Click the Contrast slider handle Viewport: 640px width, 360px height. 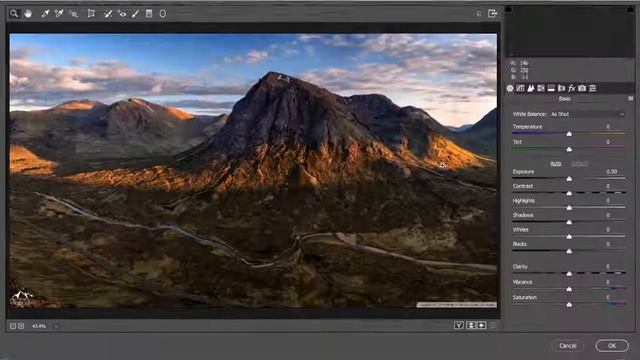coord(569,193)
